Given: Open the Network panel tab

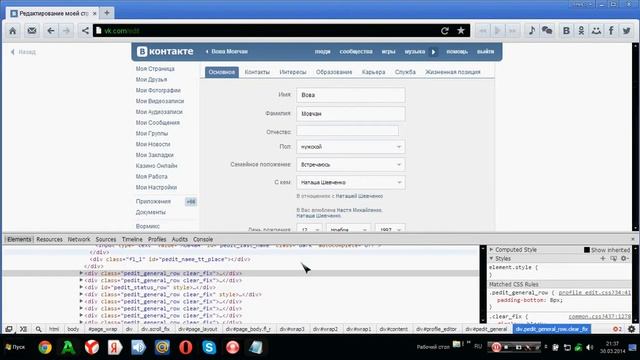Looking at the screenshot, I should pos(79,239).
